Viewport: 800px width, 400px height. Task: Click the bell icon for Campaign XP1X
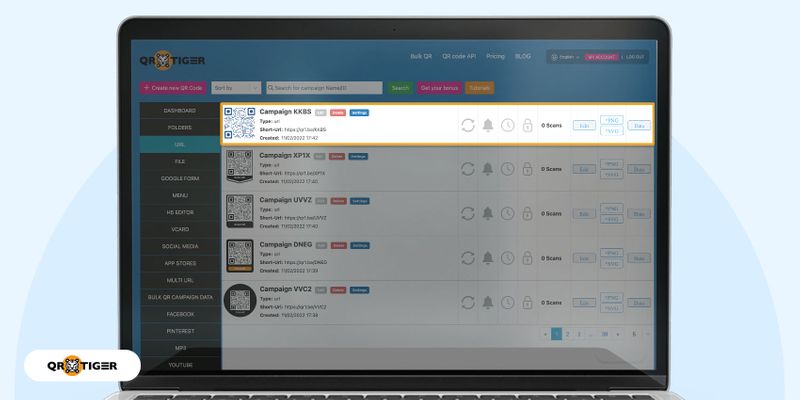tap(488, 169)
